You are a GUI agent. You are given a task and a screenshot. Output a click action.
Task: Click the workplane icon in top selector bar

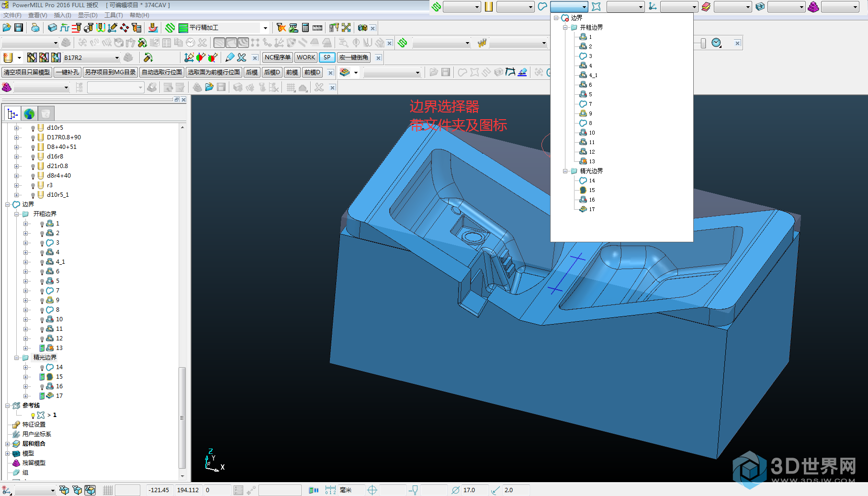click(653, 7)
